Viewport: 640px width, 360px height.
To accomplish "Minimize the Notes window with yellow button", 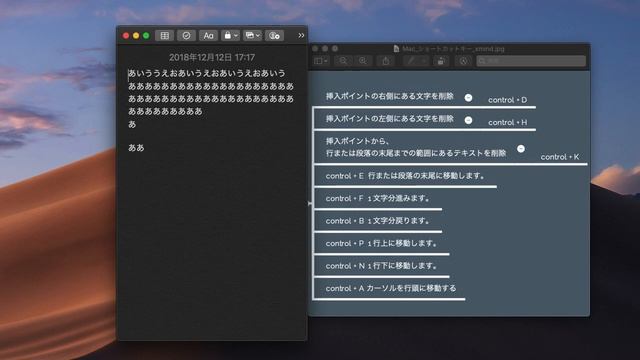I will tap(136, 36).
